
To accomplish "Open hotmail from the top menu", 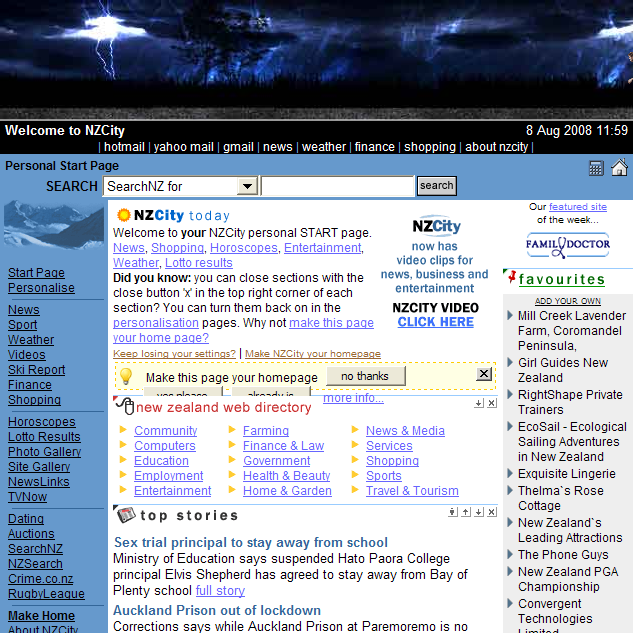I will [124, 147].
